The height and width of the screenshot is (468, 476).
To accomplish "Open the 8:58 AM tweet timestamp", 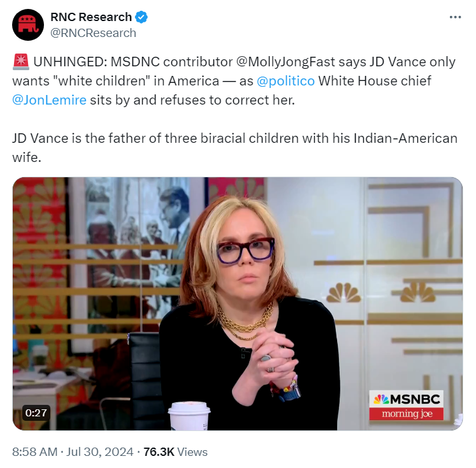I will [x=34, y=451].
